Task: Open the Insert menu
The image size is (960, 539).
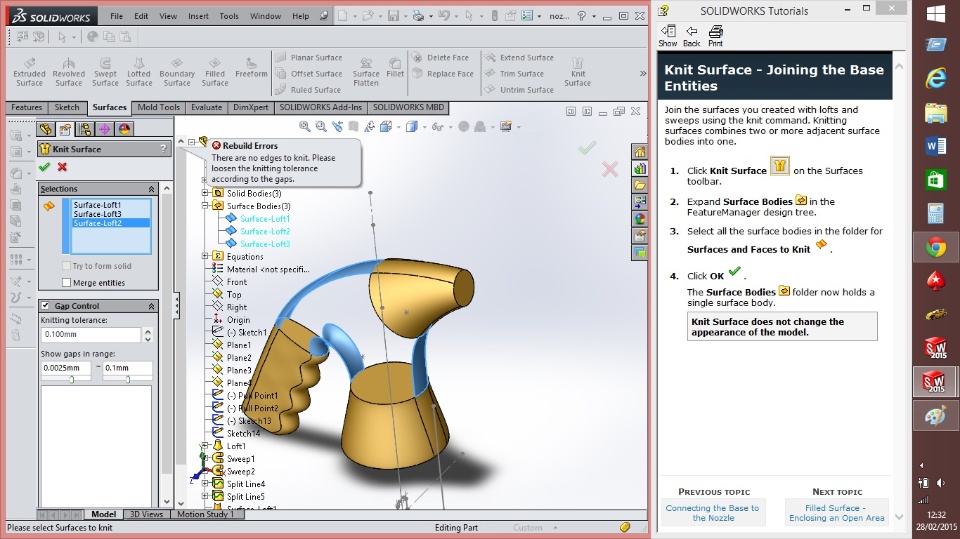Action: (x=198, y=16)
